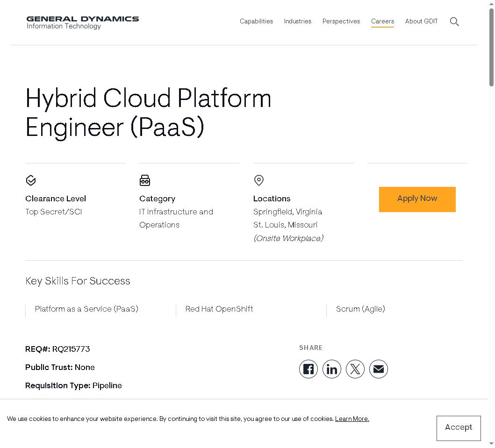Open the About GDIT menu
Screen dimensions: 495x448
point(422,21)
